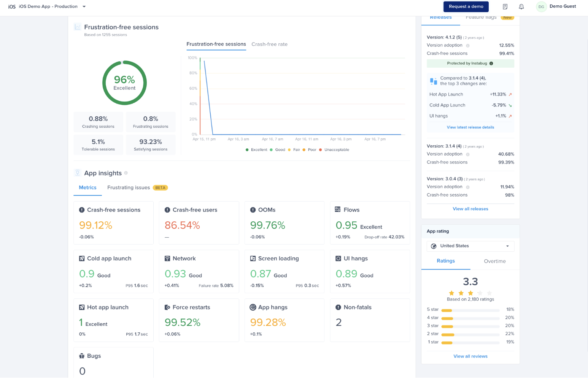This screenshot has width=588, height=378.
Task: Click the Protected by Instabug info icon
Action: click(x=491, y=64)
